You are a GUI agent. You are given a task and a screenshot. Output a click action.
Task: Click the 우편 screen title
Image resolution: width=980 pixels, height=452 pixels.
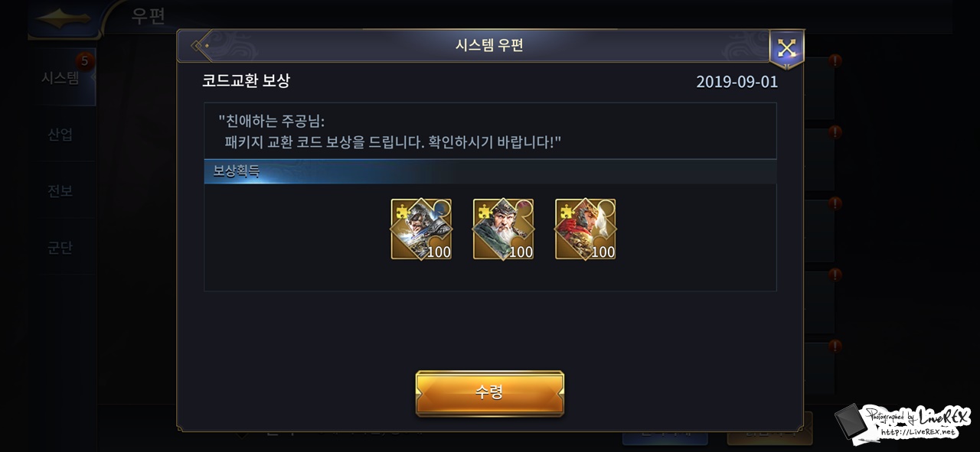point(149,16)
